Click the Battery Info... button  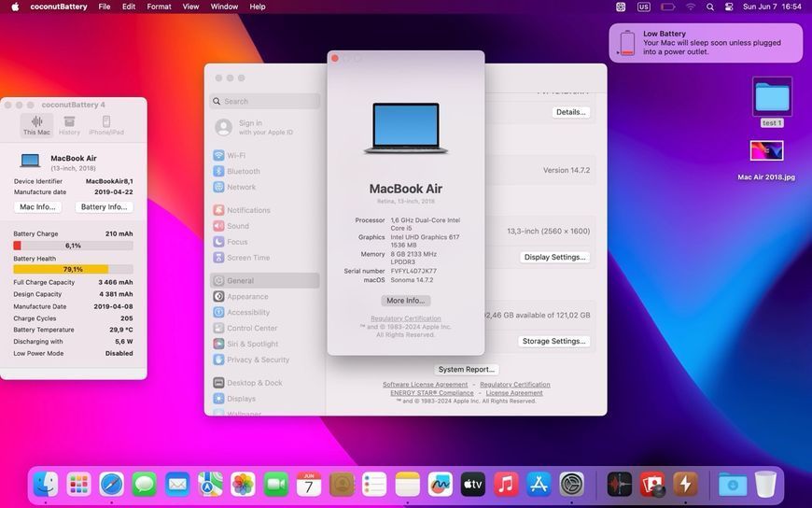pyautogui.click(x=105, y=206)
